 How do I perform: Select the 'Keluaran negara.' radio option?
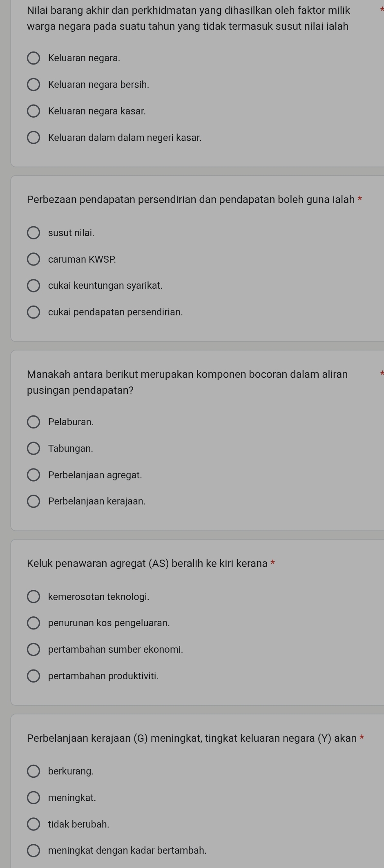(x=33, y=58)
